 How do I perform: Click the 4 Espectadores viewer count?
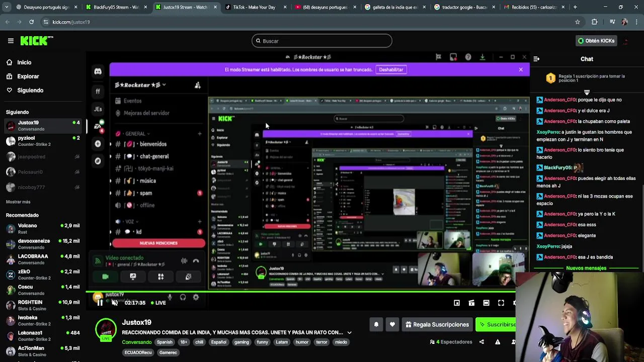pyautogui.click(x=451, y=342)
